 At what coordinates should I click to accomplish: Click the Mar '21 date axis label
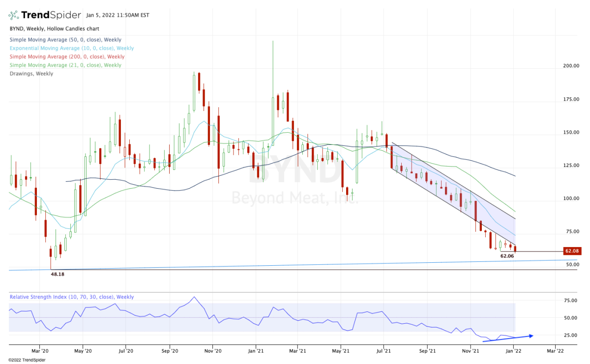[298, 351]
